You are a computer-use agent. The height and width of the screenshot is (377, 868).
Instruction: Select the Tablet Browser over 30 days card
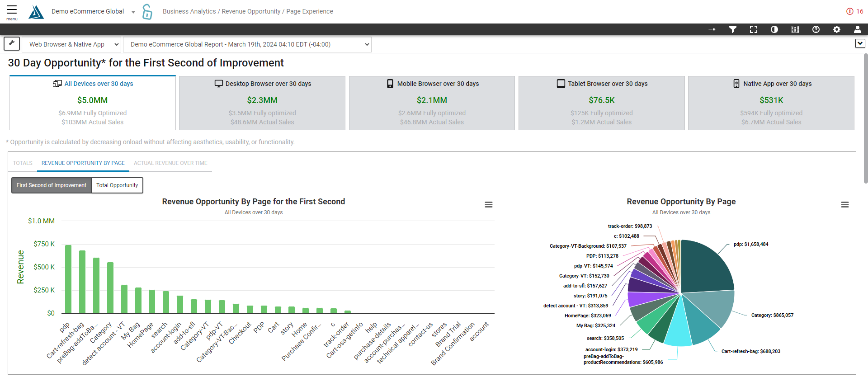tap(602, 103)
